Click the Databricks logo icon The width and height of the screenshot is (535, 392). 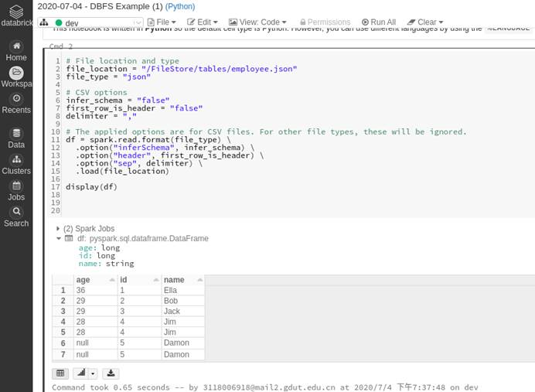[16, 12]
